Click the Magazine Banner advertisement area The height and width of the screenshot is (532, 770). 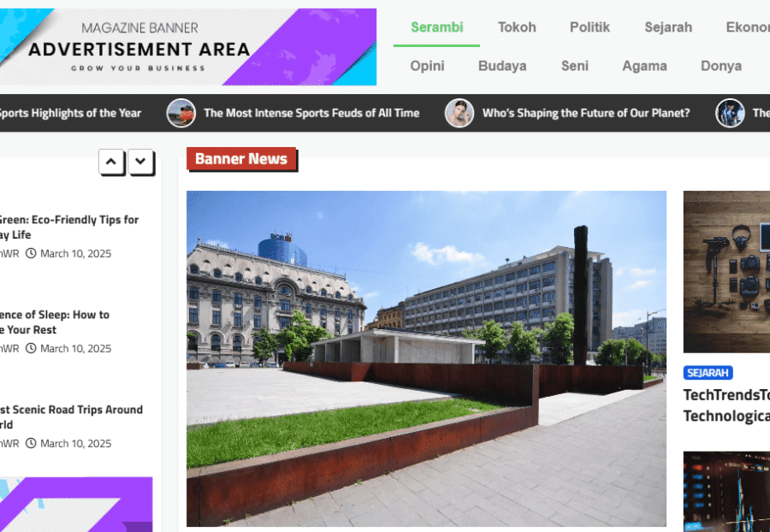tap(188, 47)
